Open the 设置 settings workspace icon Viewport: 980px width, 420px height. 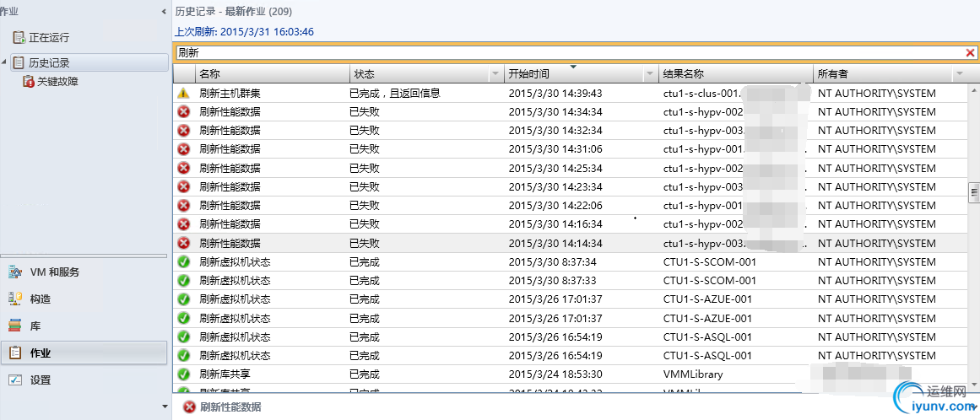pyautogui.click(x=14, y=380)
